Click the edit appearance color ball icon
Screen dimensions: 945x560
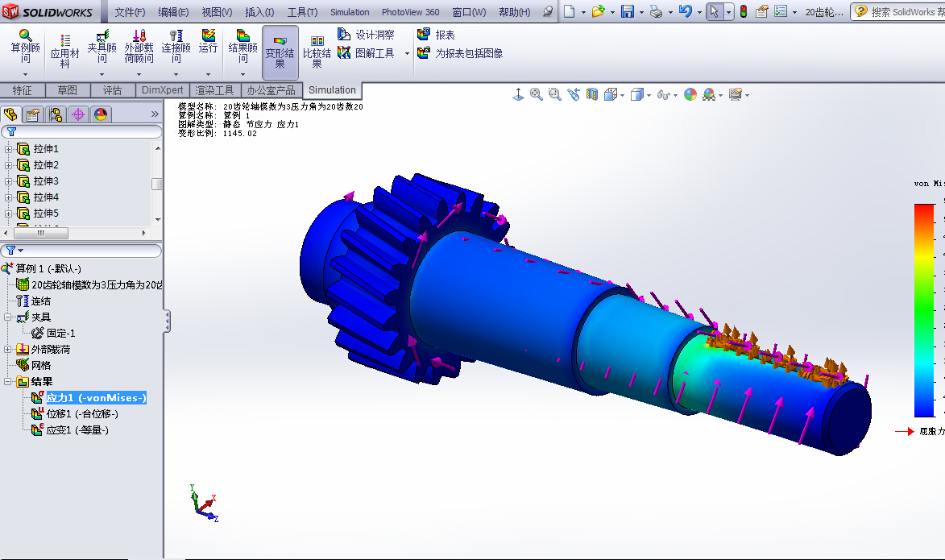pos(690,94)
